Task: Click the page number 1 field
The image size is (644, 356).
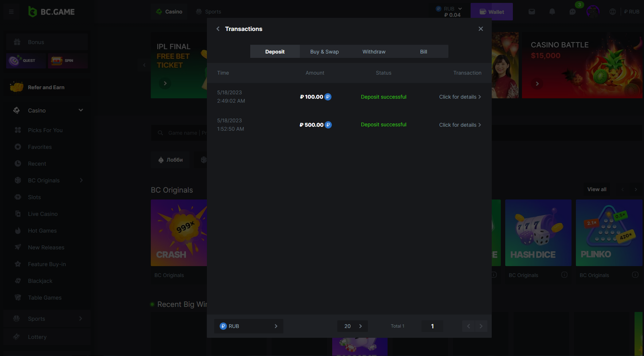Action: pos(432,326)
